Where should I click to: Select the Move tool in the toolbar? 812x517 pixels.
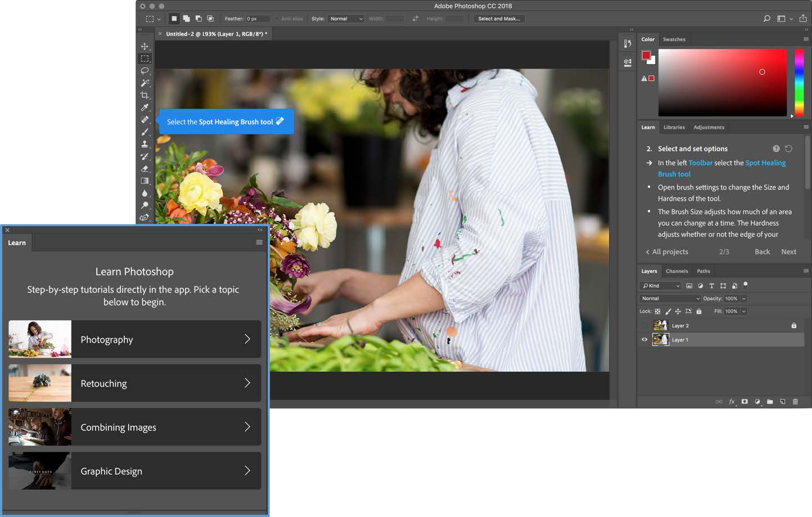145,47
